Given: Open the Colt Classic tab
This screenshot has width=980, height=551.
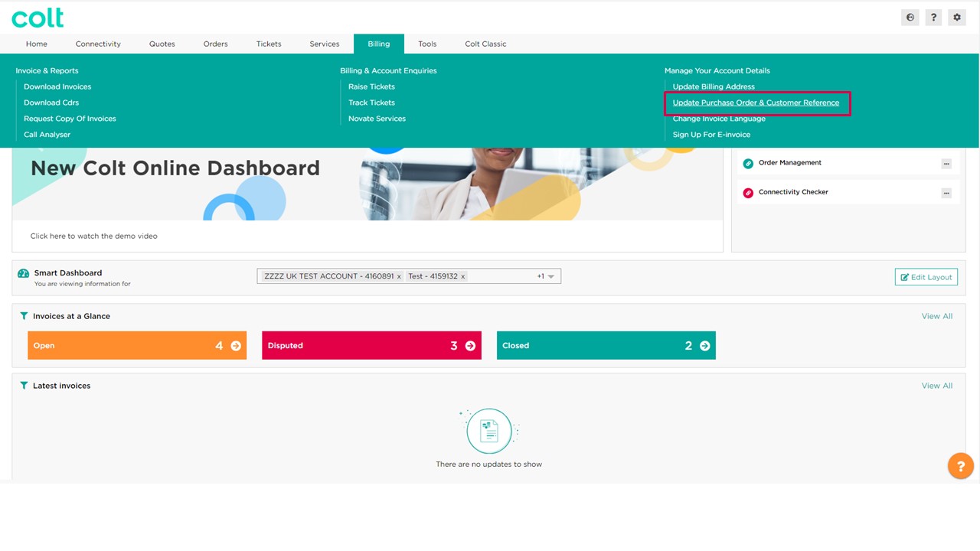Looking at the screenshot, I should click(485, 44).
